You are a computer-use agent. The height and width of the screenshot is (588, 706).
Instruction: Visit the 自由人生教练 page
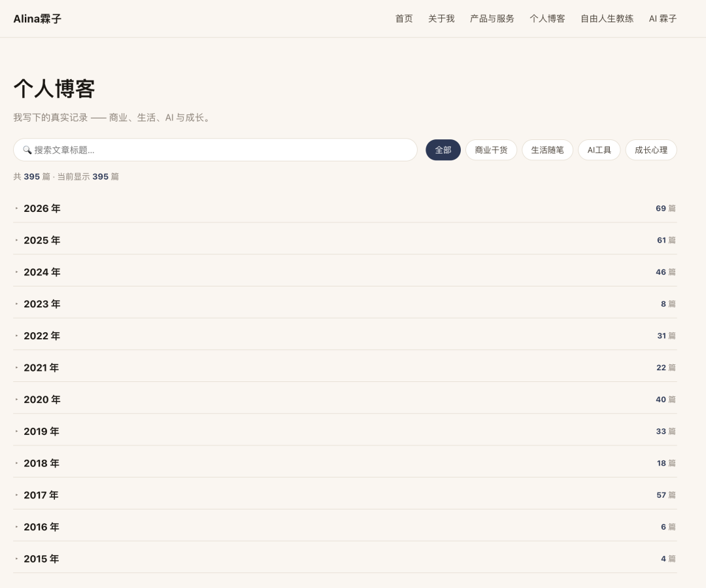tap(607, 18)
